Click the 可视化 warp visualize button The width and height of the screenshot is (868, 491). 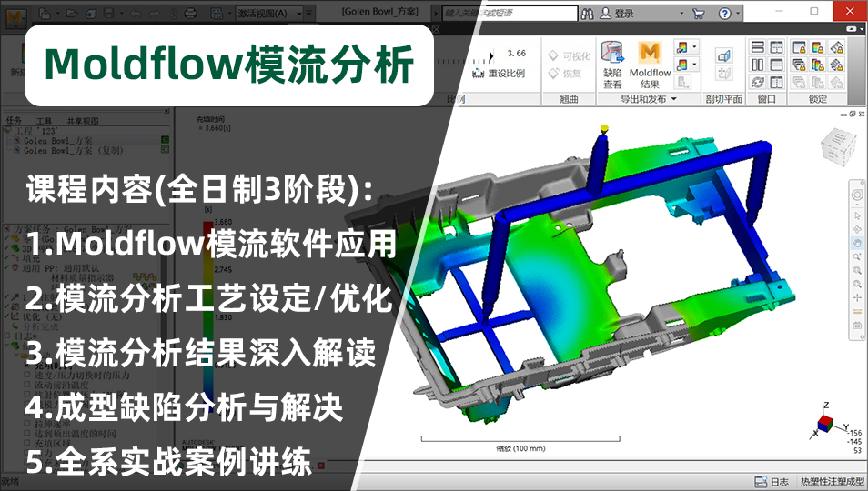click(570, 55)
